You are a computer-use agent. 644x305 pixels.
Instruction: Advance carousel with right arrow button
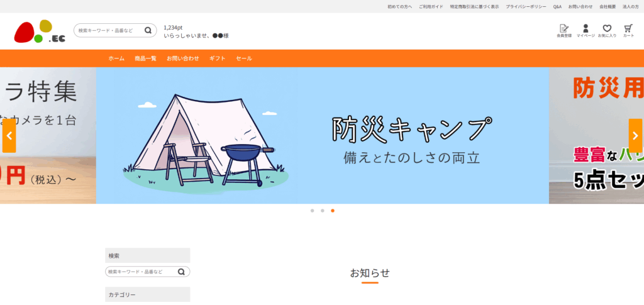click(x=635, y=136)
